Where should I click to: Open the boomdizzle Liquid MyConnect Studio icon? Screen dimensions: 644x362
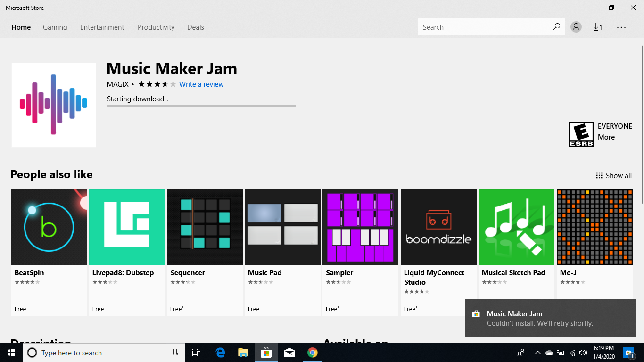click(438, 227)
